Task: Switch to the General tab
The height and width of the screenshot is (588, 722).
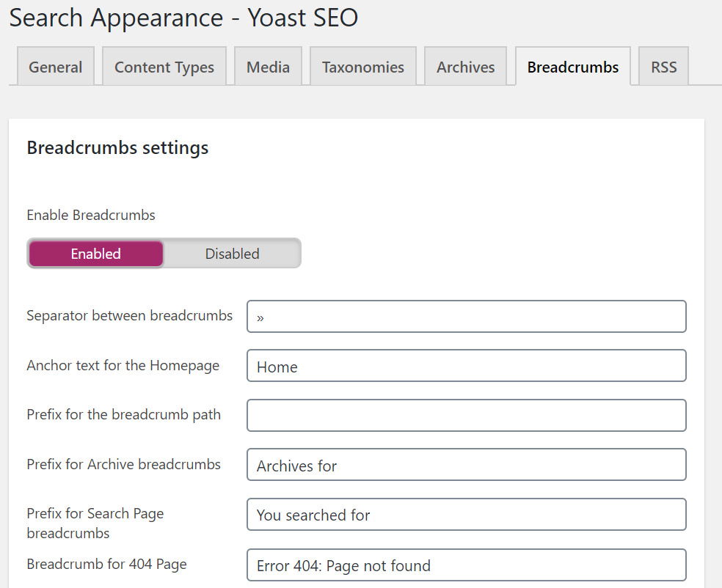Action: pyautogui.click(x=56, y=67)
